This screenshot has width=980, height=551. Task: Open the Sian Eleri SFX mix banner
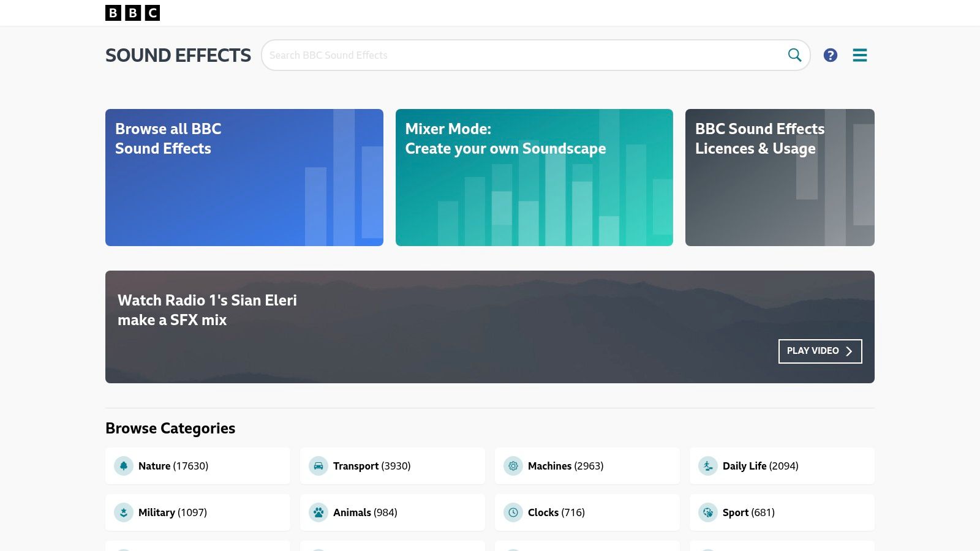(x=429, y=327)
